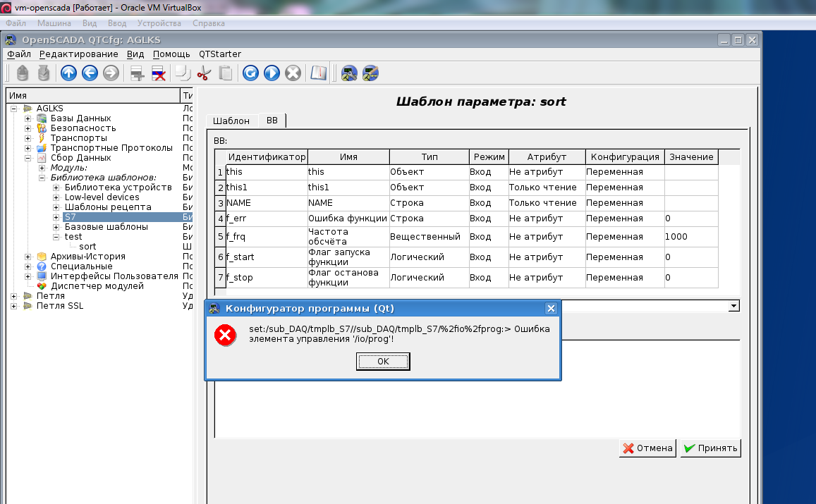The image size is (816, 504).
Task: Click the Refresh page toolbar icon
Action: [250, 73]
